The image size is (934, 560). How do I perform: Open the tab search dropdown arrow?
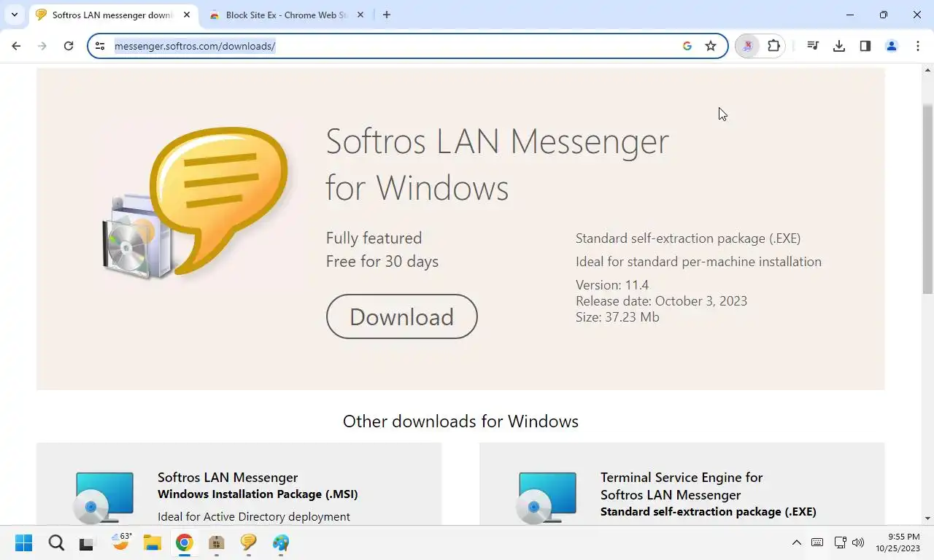point(14,15)
